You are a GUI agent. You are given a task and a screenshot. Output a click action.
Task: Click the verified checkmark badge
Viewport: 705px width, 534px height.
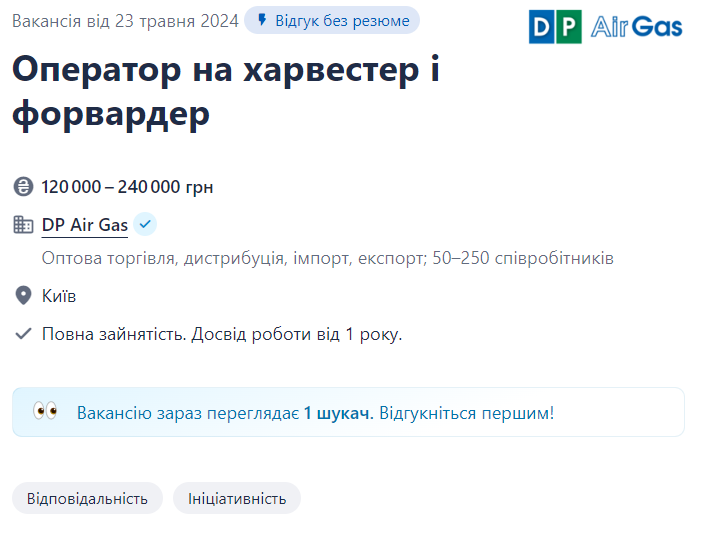coord(145,224)
